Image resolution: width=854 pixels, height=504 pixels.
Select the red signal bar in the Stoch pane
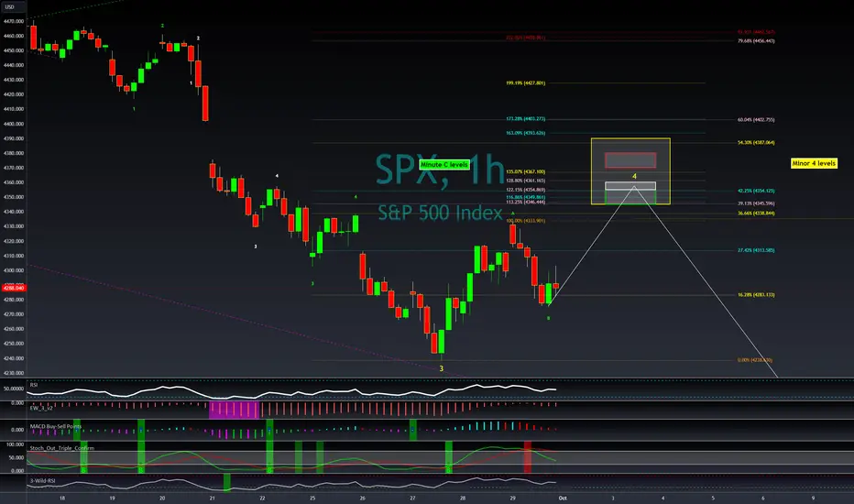click(527, 457)
